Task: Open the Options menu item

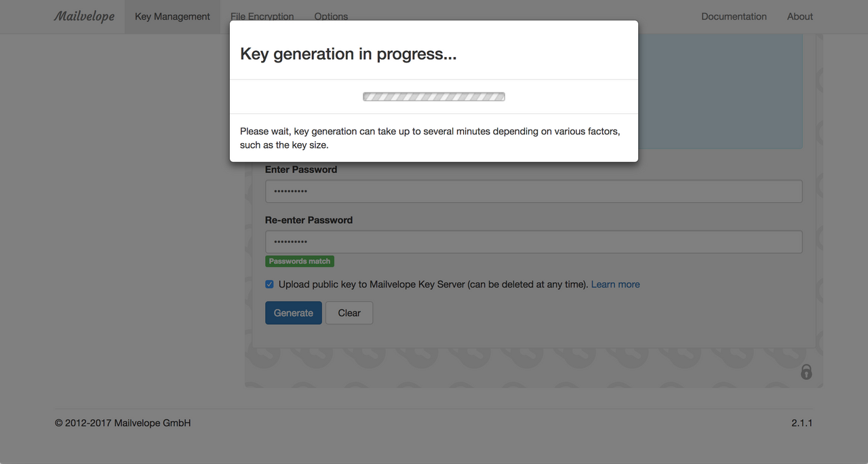Action: [x=331, y=16]
